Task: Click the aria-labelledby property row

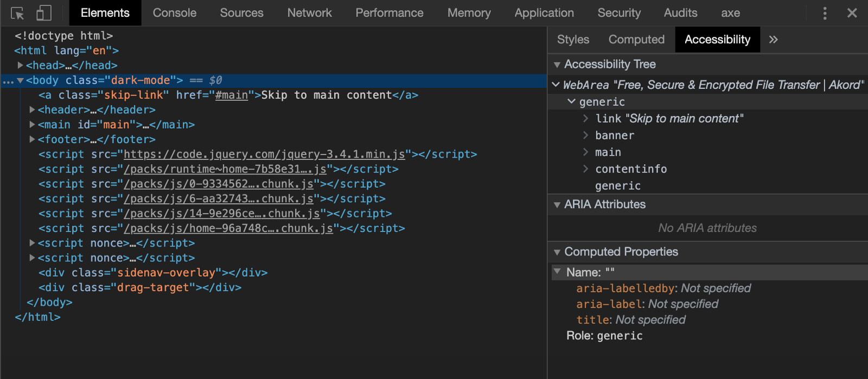Action: pyautogui.click(x=663, y=288)
